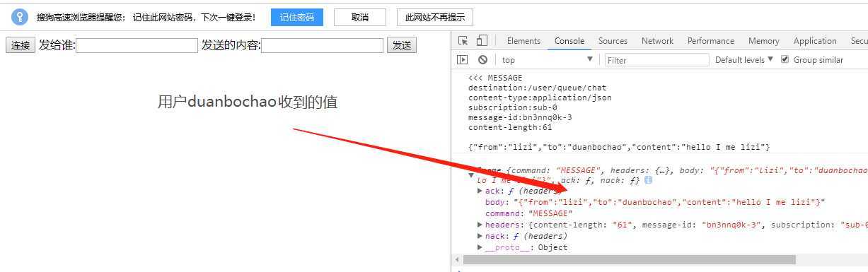The height and width of the screenshot is (272, 868).
Task: Open the Network tab
Action: tap(657, 41)
